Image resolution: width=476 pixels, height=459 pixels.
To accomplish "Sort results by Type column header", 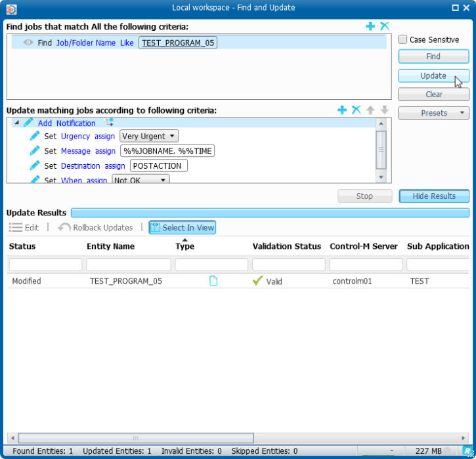I will [185, 246].
